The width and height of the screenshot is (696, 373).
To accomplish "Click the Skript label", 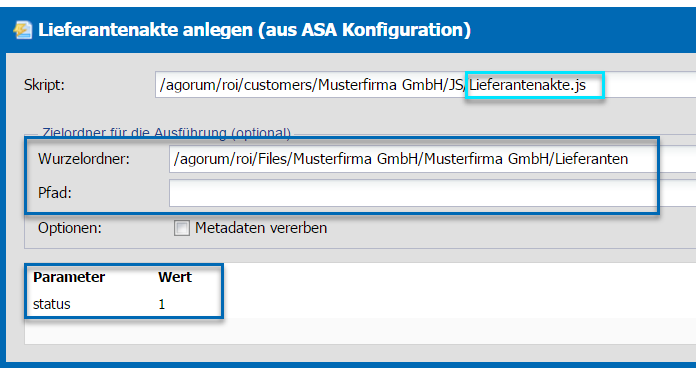I will [44, 85].
